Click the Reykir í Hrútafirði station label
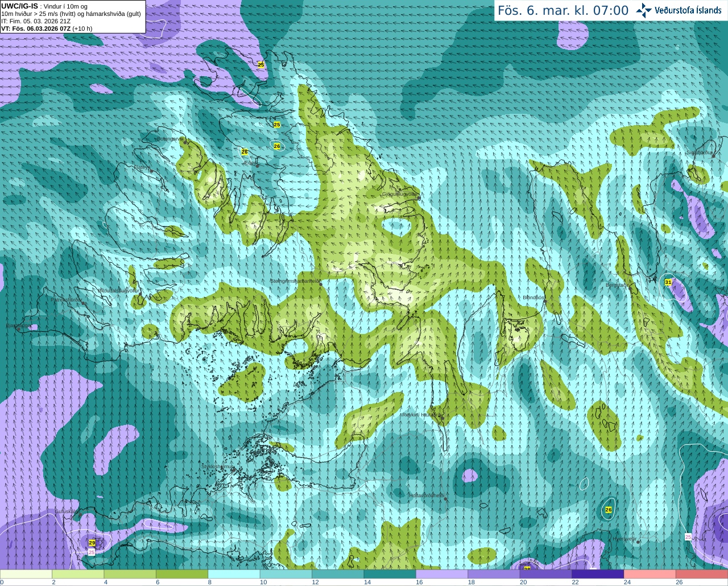 click(423, 415)
